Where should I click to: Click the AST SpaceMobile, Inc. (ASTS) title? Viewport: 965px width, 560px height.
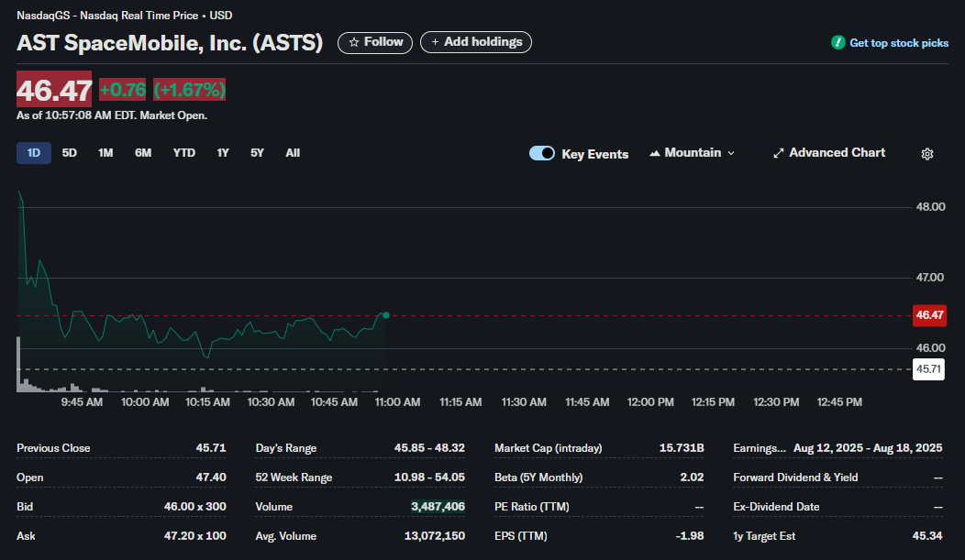coord(170,43)
